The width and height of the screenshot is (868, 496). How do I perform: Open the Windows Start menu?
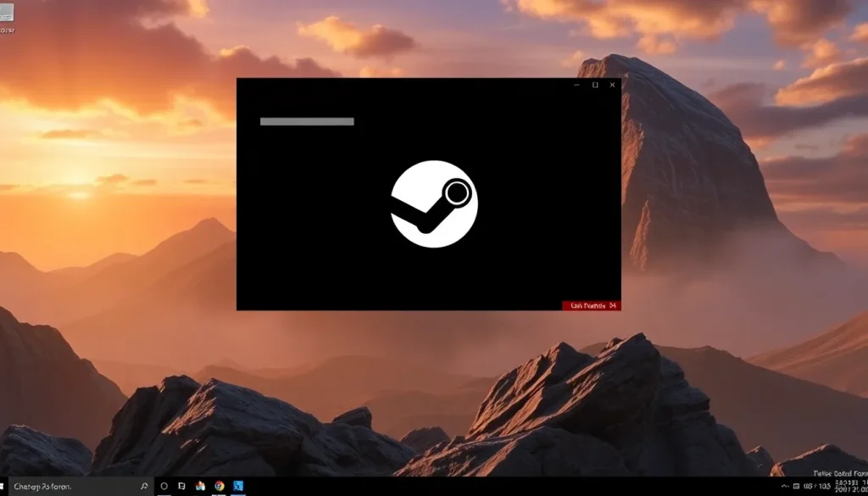(4, 487)
